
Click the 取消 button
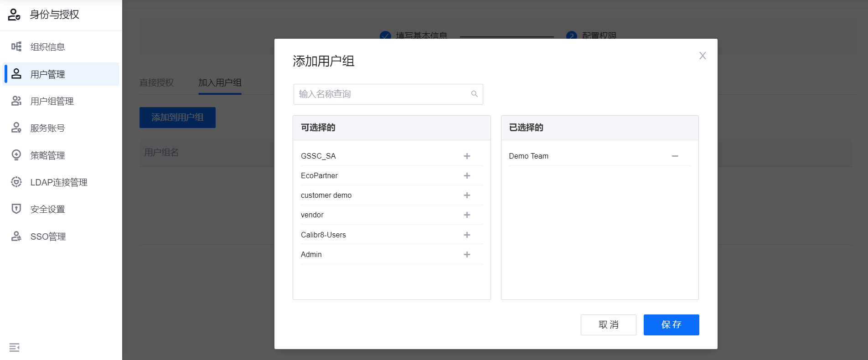click(x=608, y=325)
